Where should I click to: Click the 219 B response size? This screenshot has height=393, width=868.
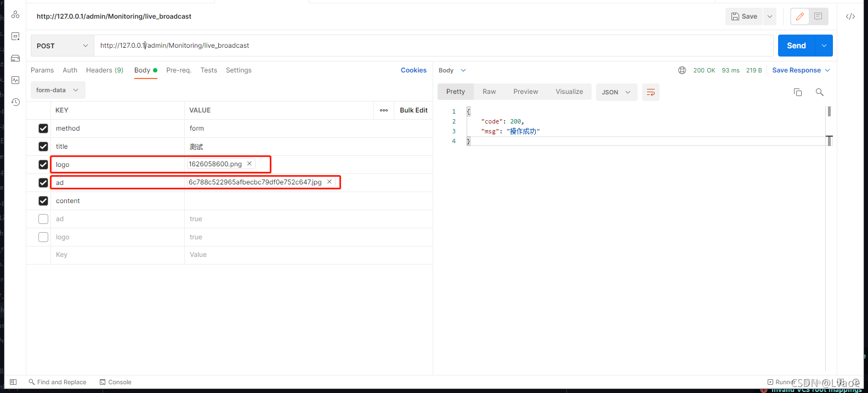click(754, 70)
